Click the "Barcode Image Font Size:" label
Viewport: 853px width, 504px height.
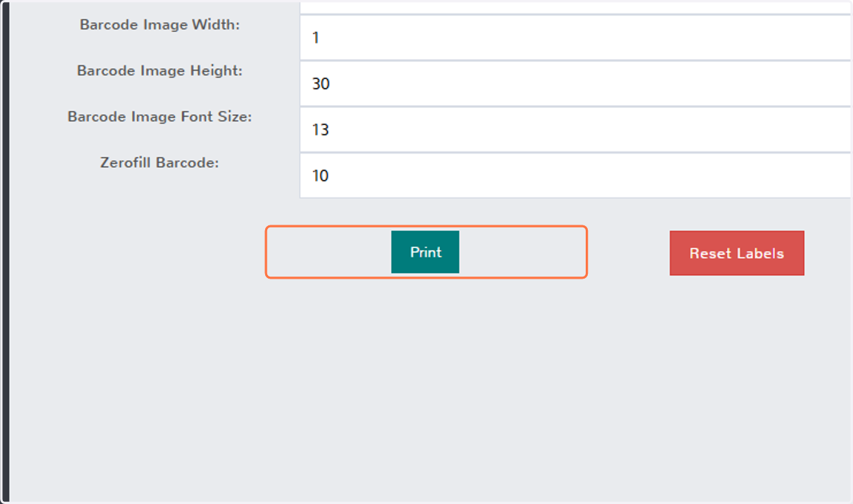pyautogui.click(x=160, y=117)
